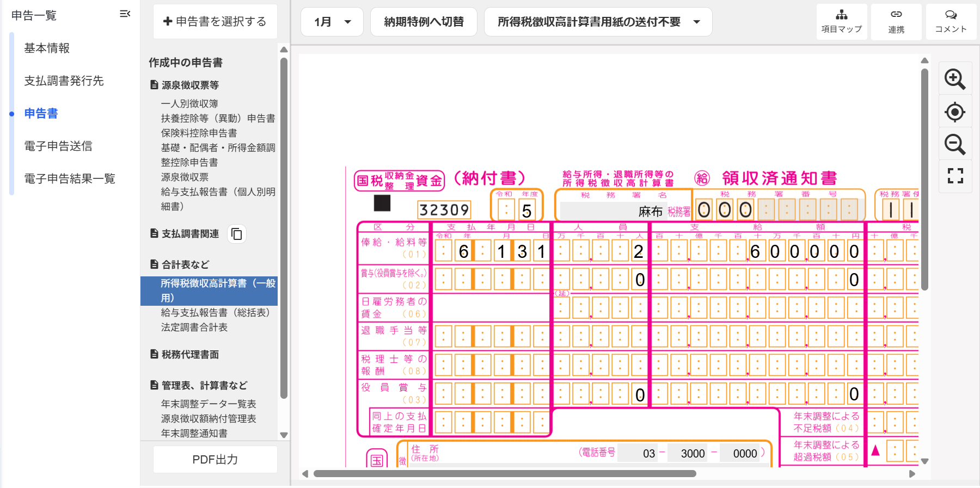
Task: Click PDF出力 button
Action: [215, 460]
